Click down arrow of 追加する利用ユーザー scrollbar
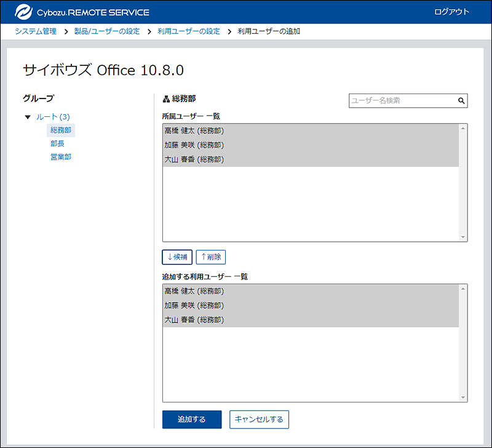 click(463, 398)
